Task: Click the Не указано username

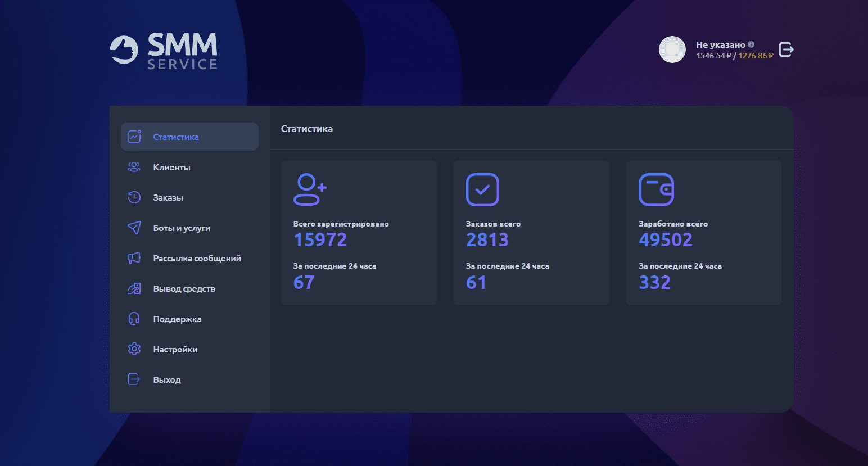Action: (720, 44)
